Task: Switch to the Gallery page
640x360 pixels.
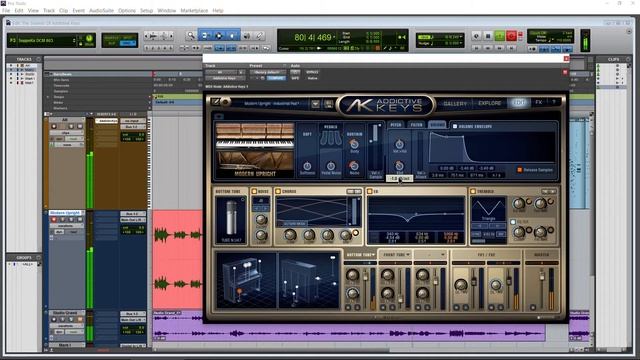Action: 455,103
